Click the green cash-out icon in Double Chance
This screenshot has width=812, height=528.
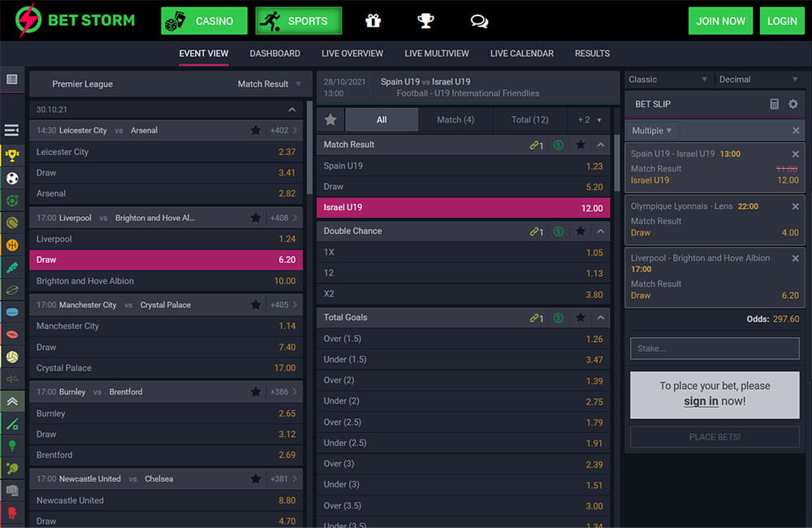[559, 232]
